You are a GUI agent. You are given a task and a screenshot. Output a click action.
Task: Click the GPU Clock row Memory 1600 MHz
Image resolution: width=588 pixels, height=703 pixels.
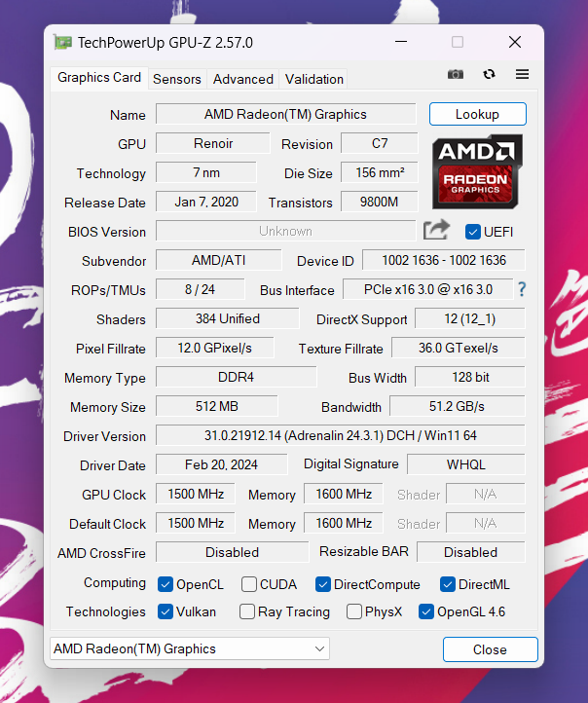coord(344,494)
